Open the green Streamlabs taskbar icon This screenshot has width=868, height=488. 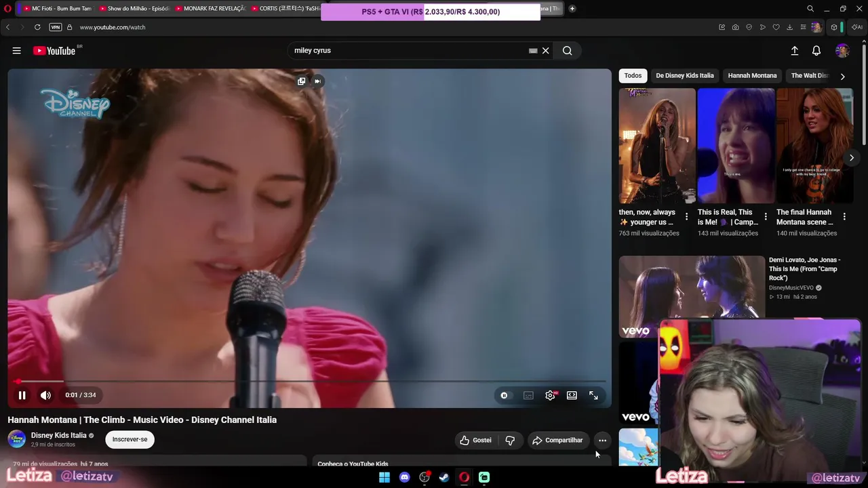click(484, 478)
